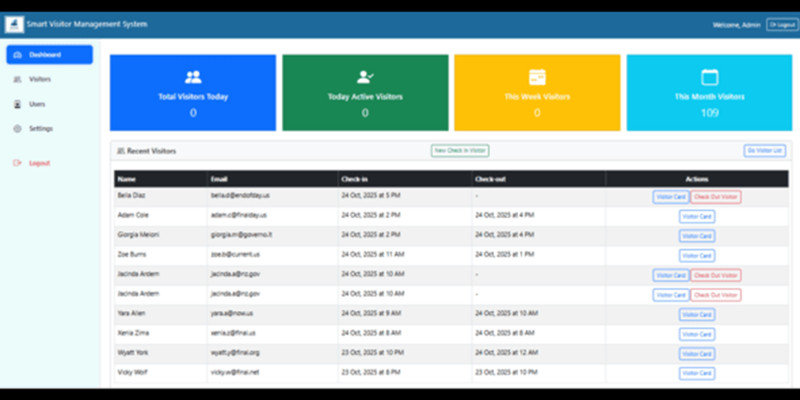This screenshot has width=800, height=400.
Task: Open the Visitors menu item
Action: [40, 79]
